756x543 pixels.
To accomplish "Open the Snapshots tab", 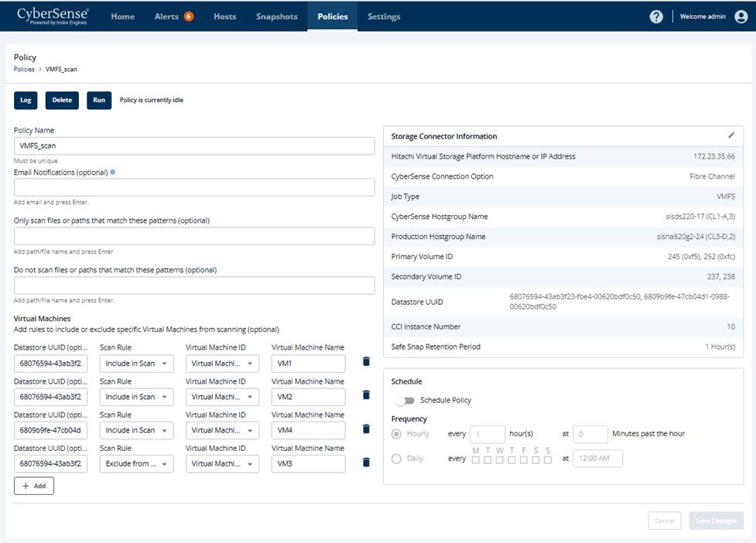I will [x=277, y=16].
